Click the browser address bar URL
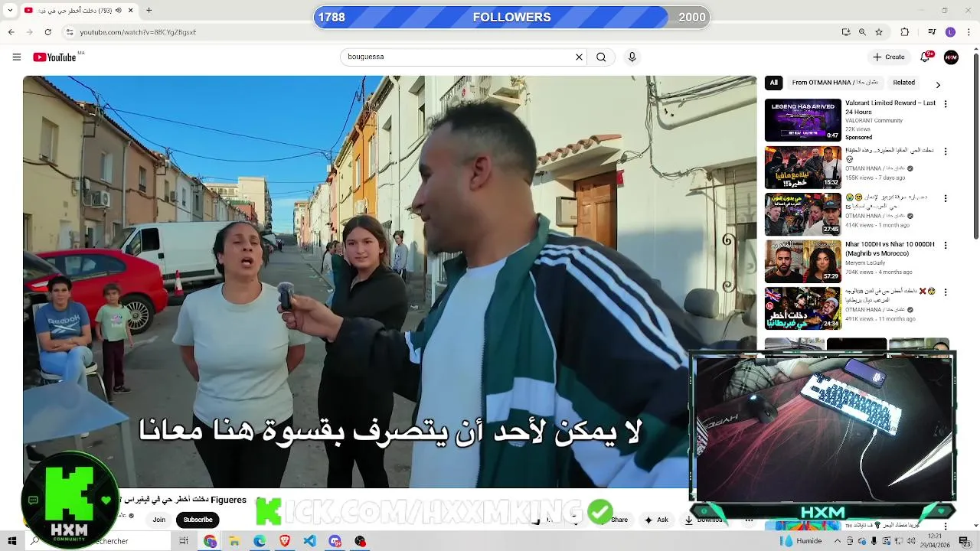Image resolution: width=980 pixels, height=551 pixels. coord(138,32)
